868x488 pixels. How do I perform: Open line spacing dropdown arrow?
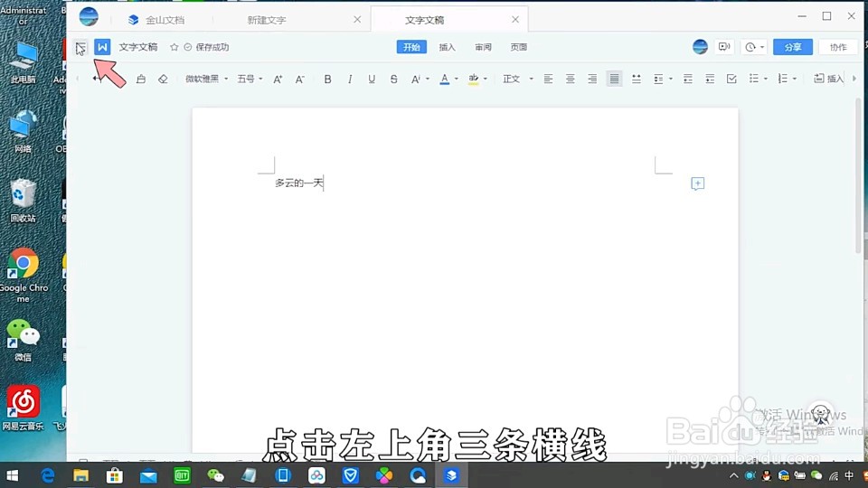671,80
